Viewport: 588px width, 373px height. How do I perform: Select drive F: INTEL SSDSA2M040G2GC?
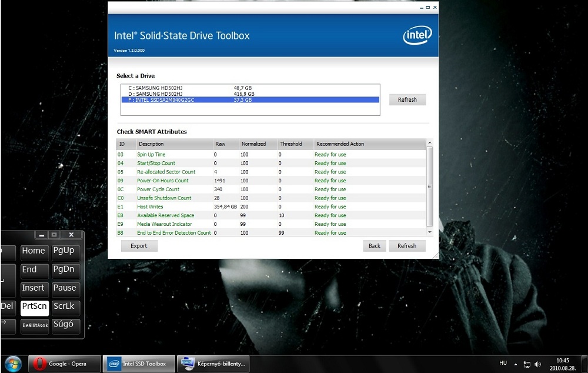250,100
